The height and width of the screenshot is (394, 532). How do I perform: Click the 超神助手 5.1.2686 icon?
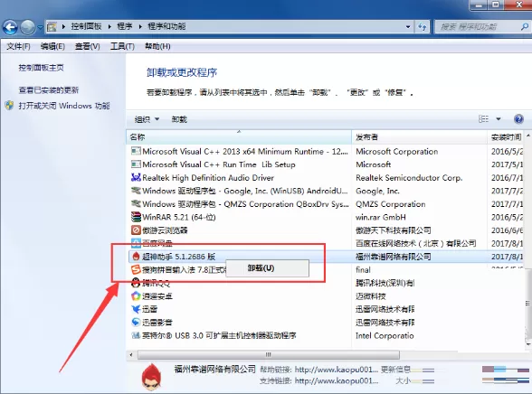pyautogui.click(x=136, y=257)
